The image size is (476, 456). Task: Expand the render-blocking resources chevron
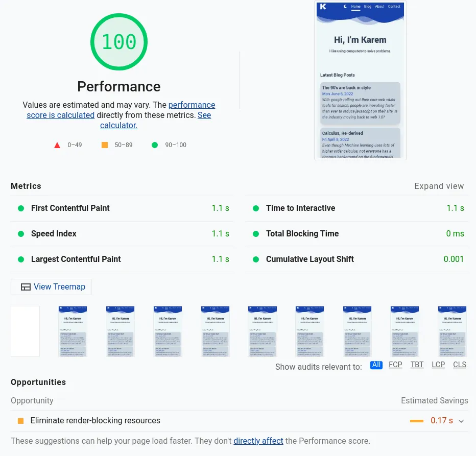(x=461, y=421)
